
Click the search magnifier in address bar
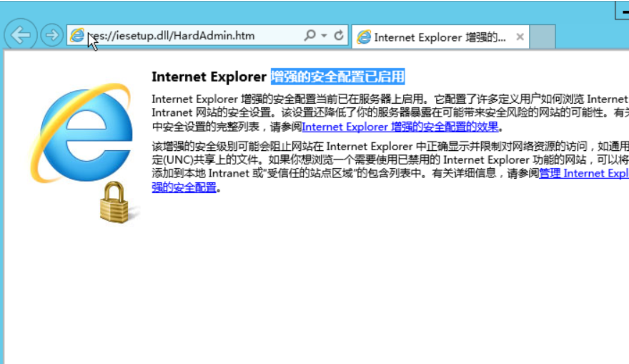[310, 35]
